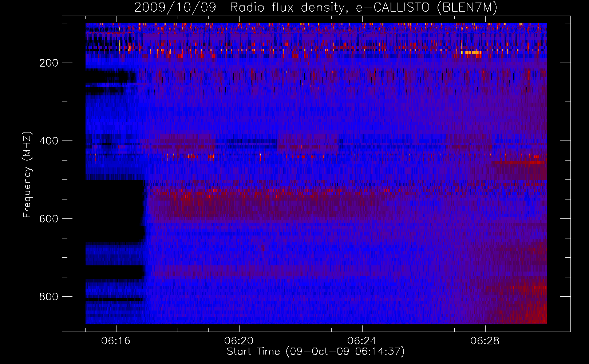
Task: Click the 'Frequency (MHZ)' y-axis label
Action: 27,174
